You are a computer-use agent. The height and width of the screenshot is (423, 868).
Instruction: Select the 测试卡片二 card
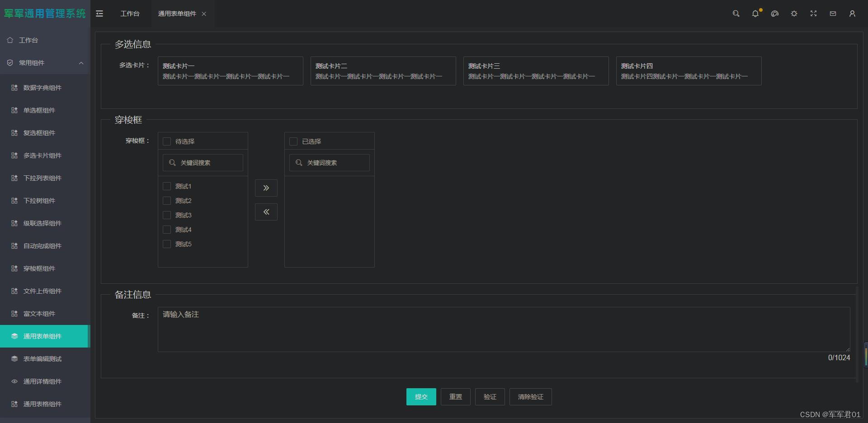[383, 71]
